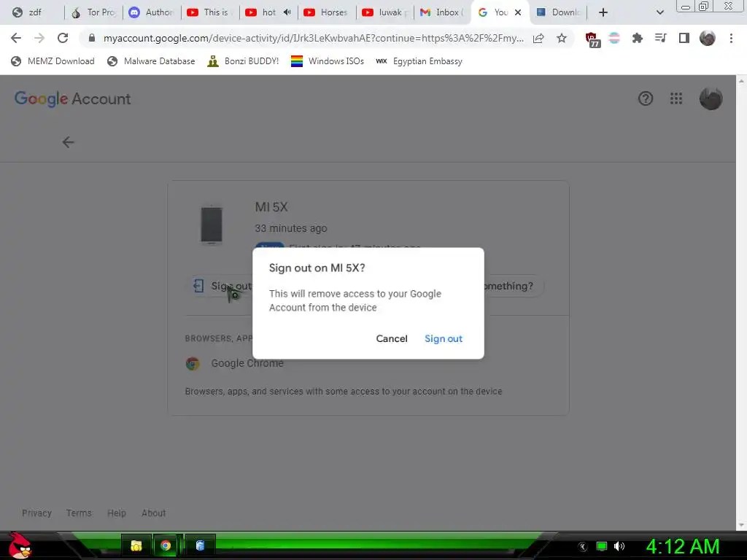Click the MI 5X phone image
747x560 pixels.
[212, 225]
